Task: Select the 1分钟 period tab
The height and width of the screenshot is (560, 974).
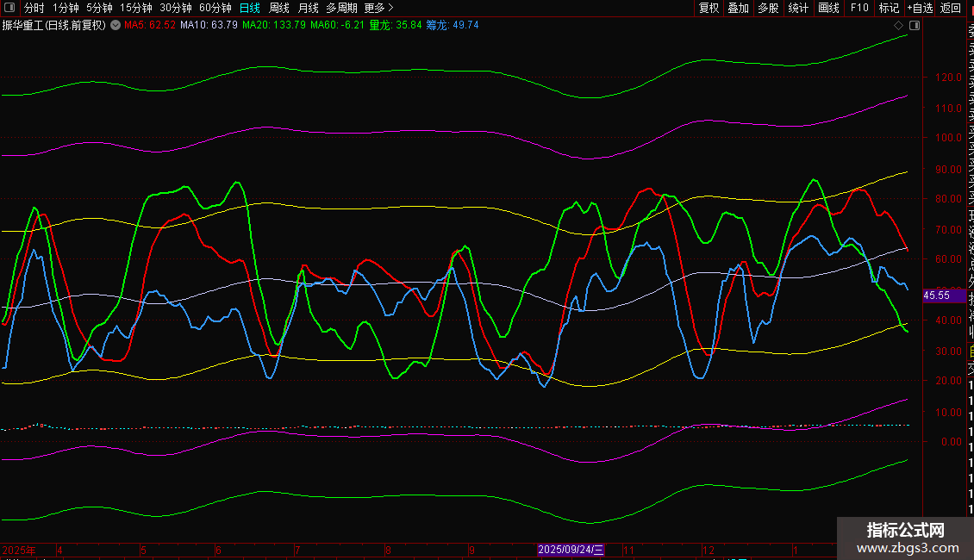Action: coord(66,8)
